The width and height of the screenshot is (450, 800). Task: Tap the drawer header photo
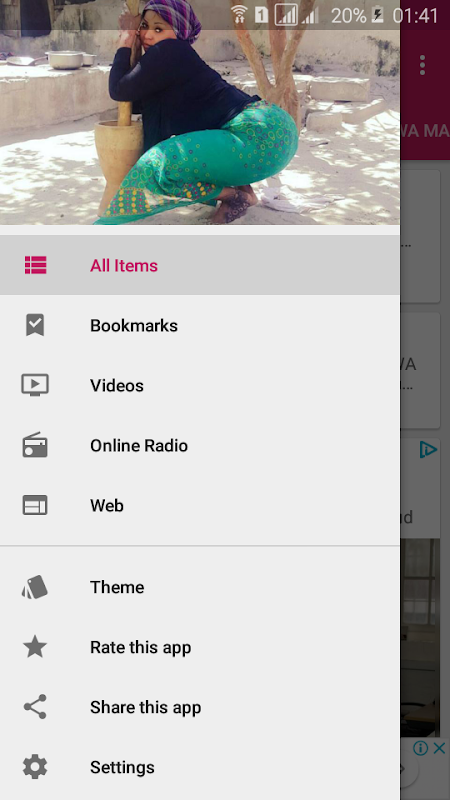click(200, 112)
